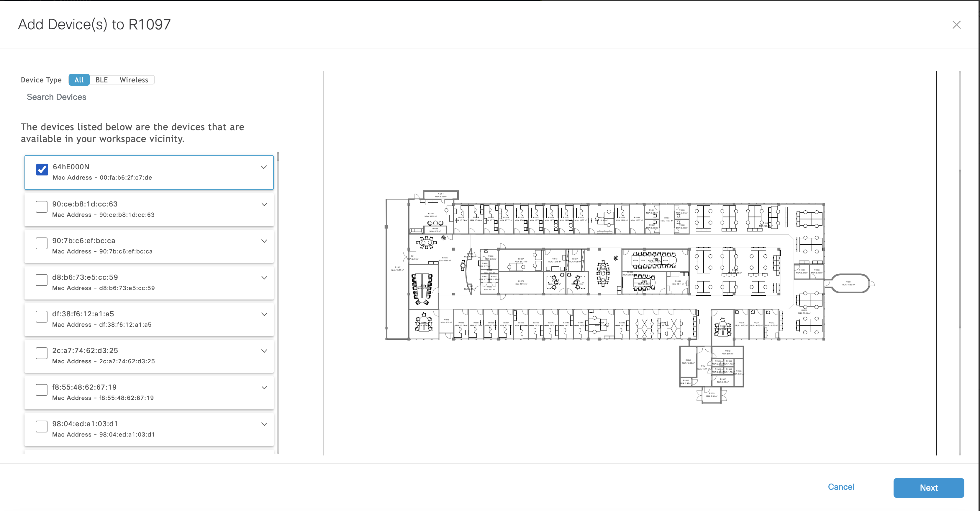
Task: Switch device type filter to BLE
Action: point(101,80)
